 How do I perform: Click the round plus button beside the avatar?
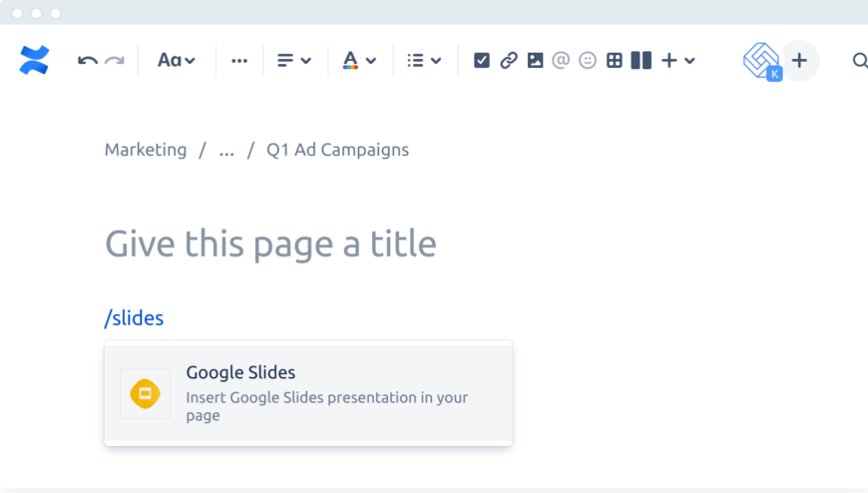[x=799, y=61]
